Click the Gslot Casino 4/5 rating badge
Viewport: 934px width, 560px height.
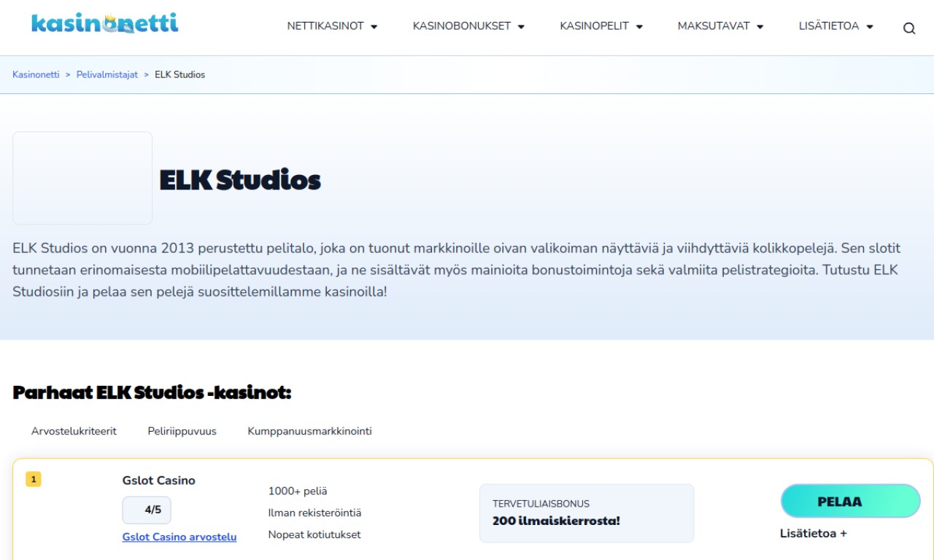click(x=147, y=510)
